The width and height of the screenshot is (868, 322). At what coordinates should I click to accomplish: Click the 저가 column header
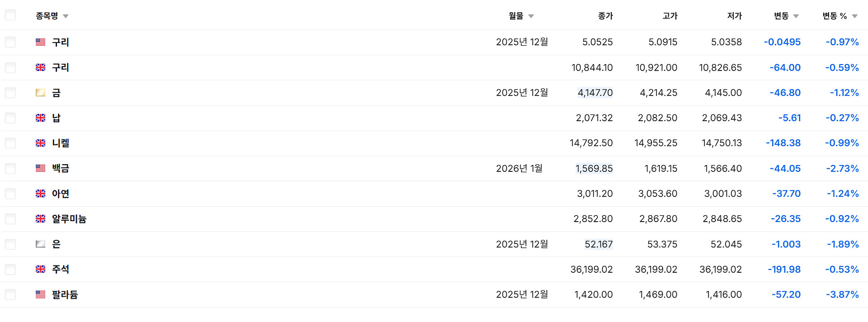pos(734,16)
